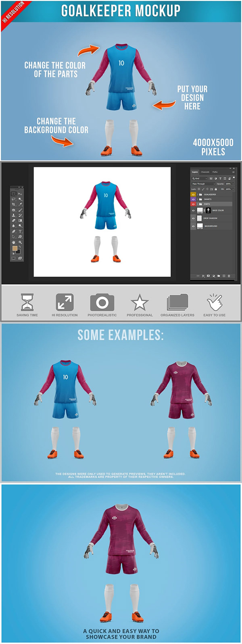This screenshot has width=242, height=644.
Task: Open the background color swatch
Action: 18,252
